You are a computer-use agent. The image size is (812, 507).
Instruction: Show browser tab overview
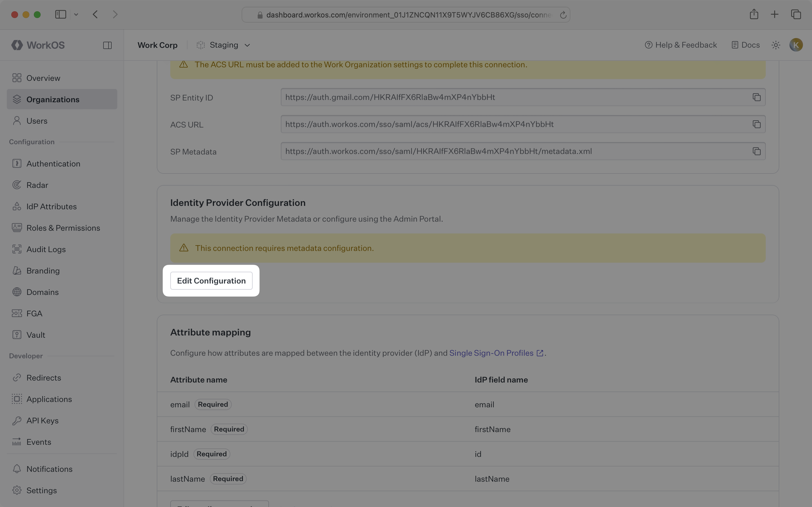pyautogui.click(x=796, y=14)
